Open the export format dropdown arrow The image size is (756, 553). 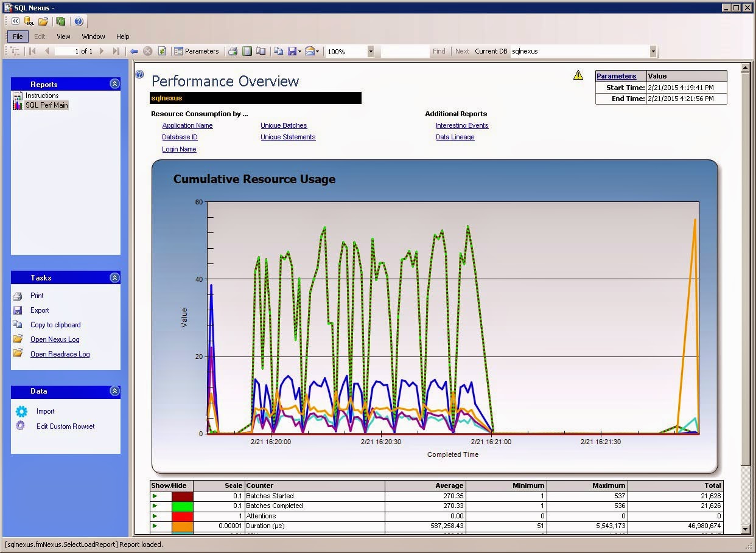point(299,52)
